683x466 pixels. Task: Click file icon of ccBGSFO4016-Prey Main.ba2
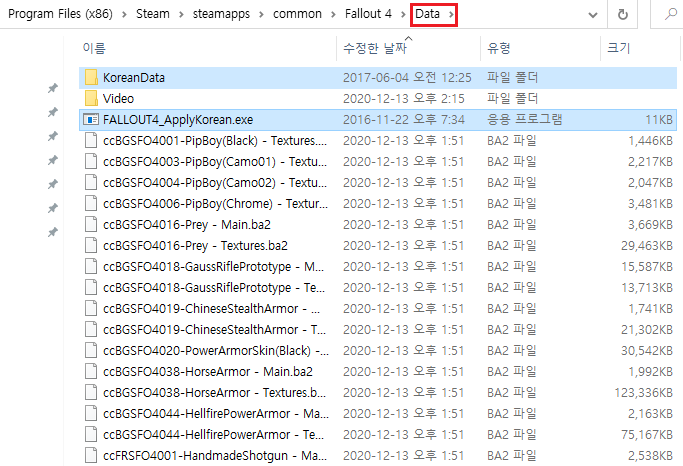tap(91, 224)
